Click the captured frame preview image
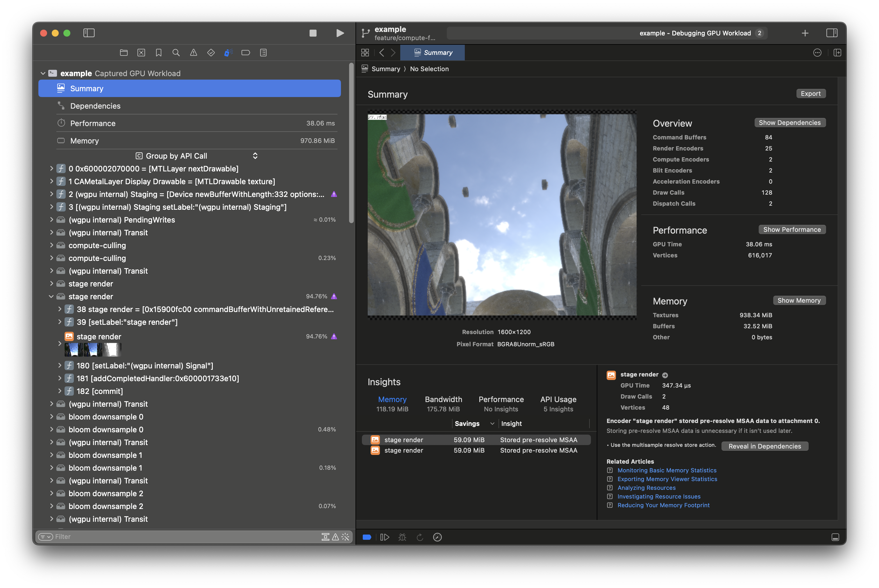879x588 pixels. point(502,215)
